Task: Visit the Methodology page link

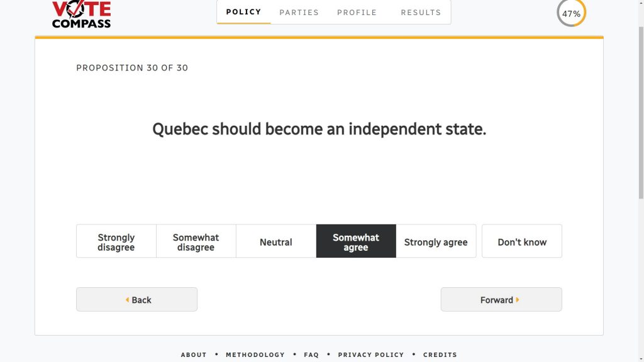Action: [255, 354]
